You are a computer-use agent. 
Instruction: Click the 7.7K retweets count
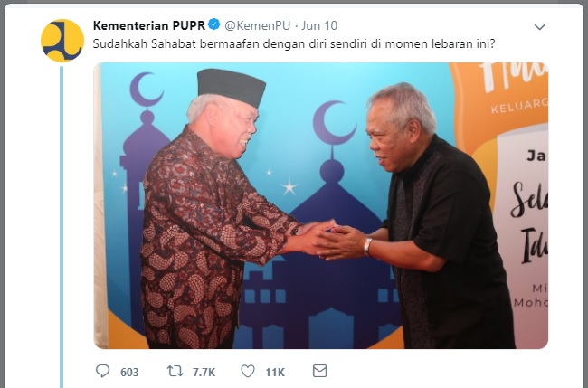pos(204,373)
